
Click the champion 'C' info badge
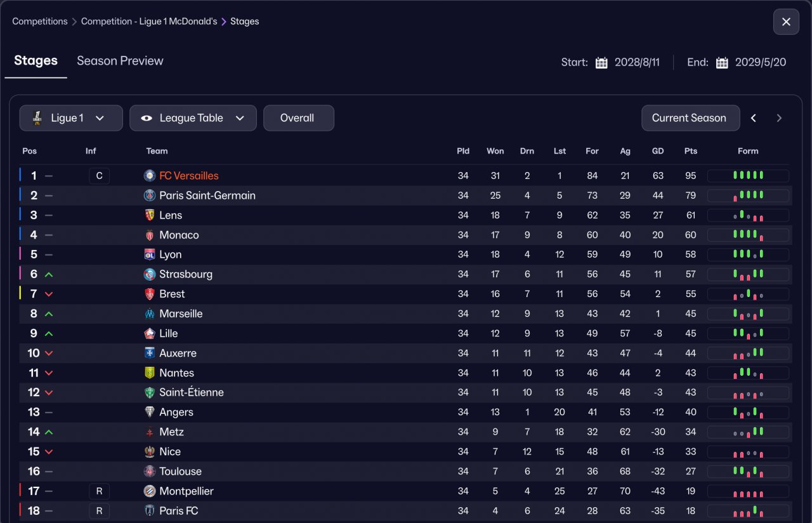pos(99,176)
